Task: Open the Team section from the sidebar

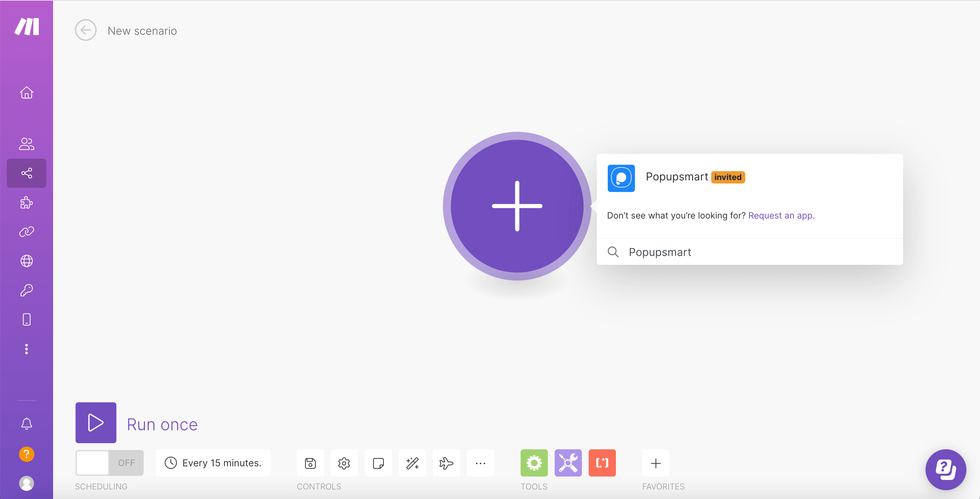Action: [26, 144]
